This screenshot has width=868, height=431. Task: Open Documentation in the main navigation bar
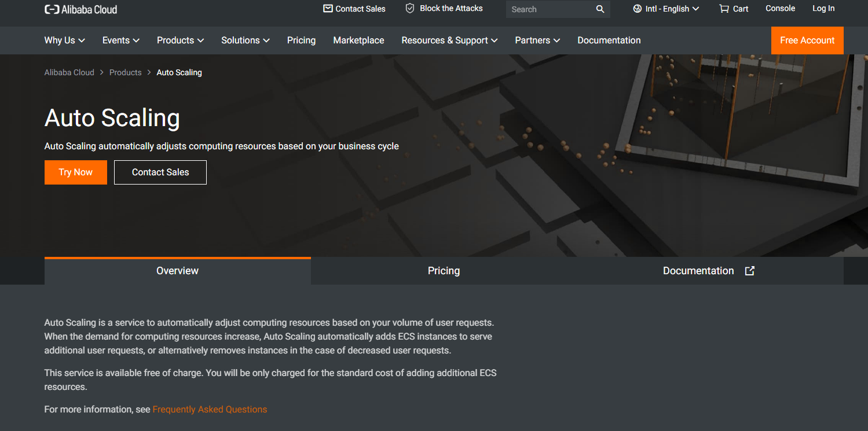point(609,40)
